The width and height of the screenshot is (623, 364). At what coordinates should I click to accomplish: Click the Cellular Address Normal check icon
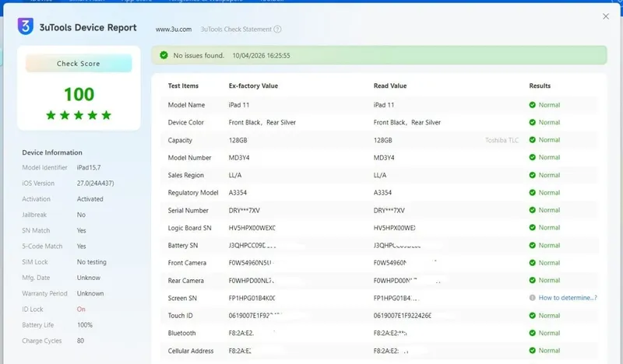[x=533, y=351]
